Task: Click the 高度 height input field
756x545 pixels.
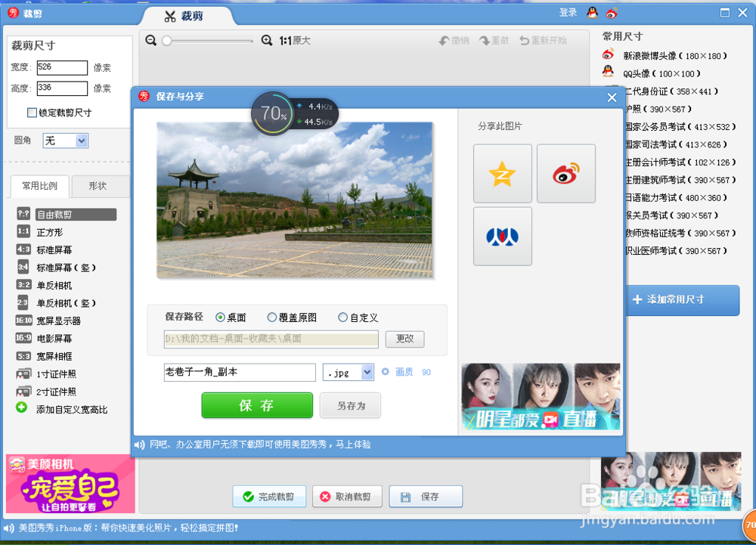Action: coord(62,88)
